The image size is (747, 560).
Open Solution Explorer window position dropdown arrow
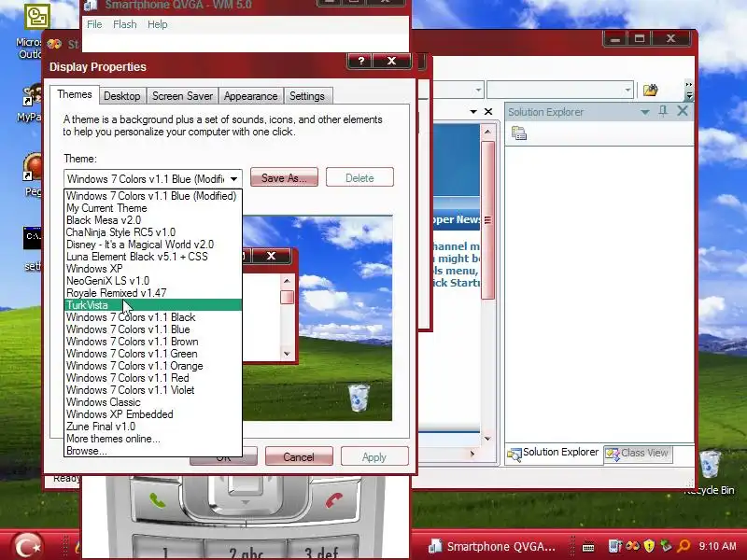(644, 112)
